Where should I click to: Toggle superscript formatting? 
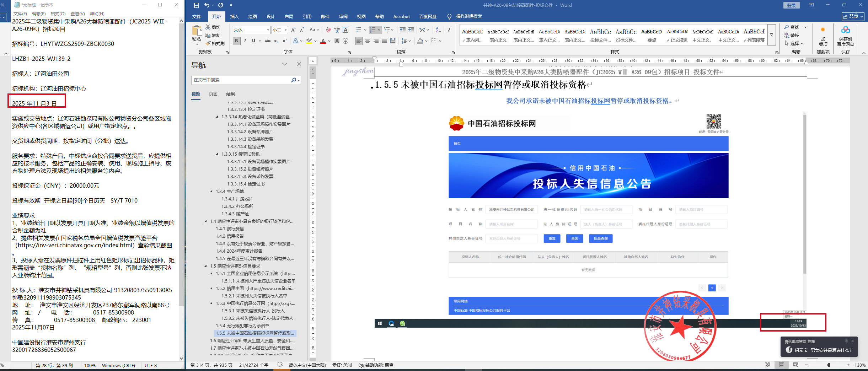point(285,41)
